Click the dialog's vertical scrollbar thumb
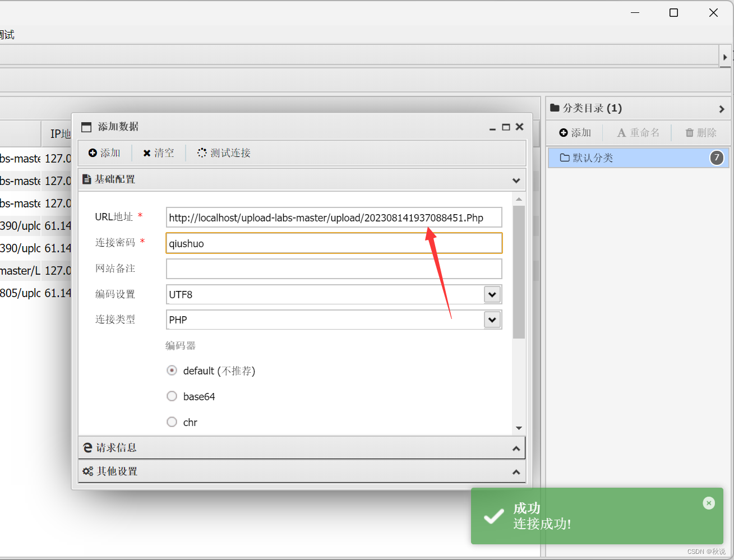Screen dimensions: 734x560 (519, 272)
